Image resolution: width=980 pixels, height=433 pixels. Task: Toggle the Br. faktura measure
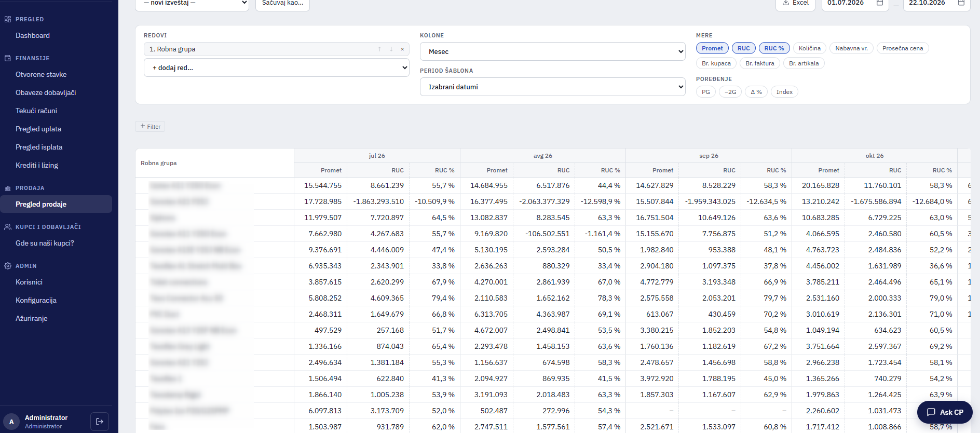[760, 63]
